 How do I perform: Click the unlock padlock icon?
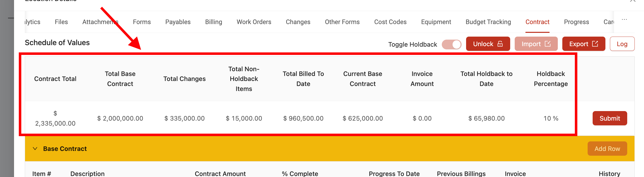pyautogui.click(x=500, y=44)
